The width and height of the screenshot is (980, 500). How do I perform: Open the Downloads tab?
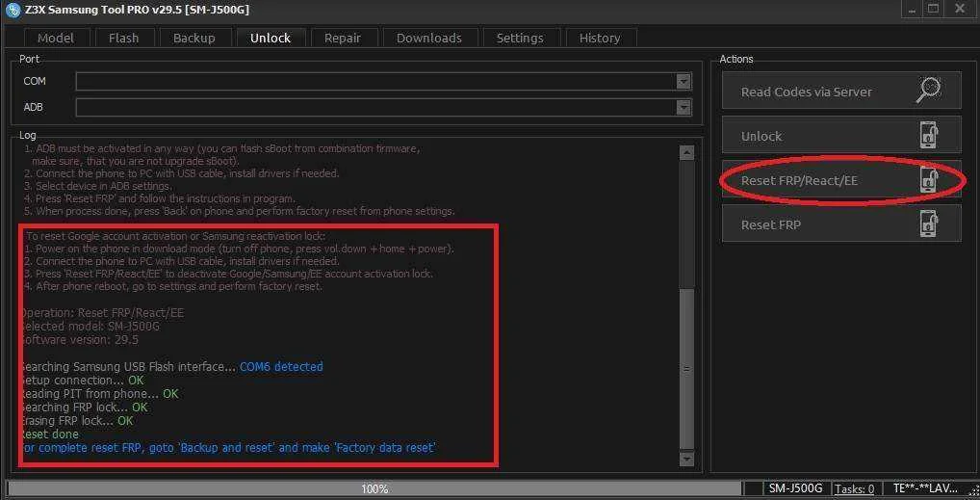coord(429,38)
